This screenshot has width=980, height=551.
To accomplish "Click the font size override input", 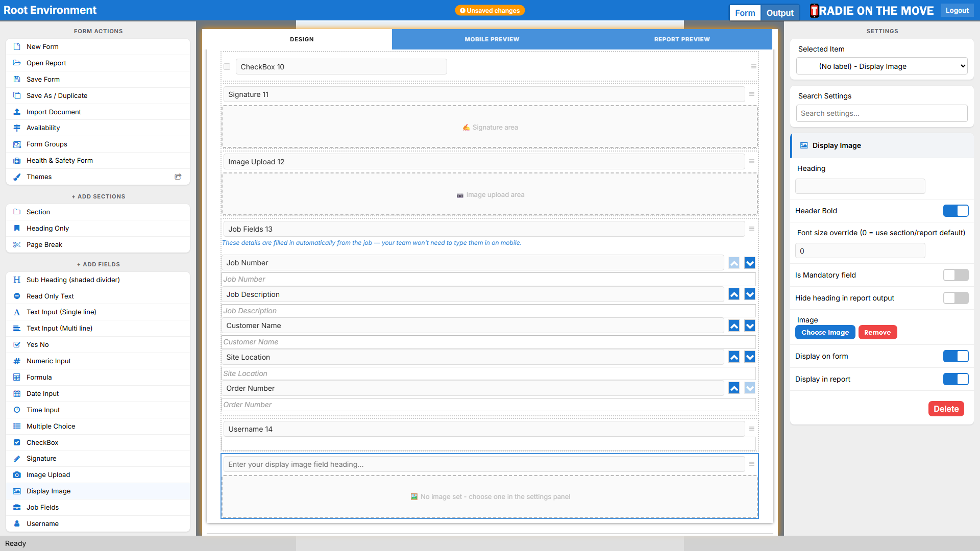I will (x=860, y=251).
